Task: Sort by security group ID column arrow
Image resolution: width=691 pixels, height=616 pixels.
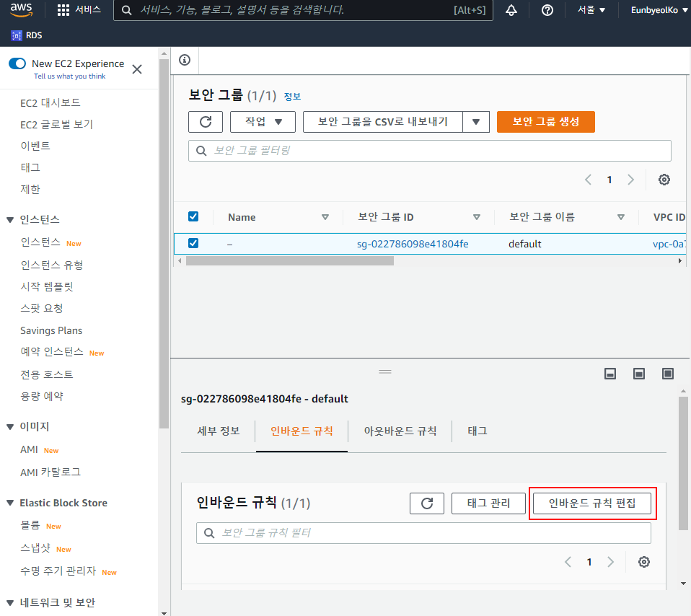Action: click(476, 217)
